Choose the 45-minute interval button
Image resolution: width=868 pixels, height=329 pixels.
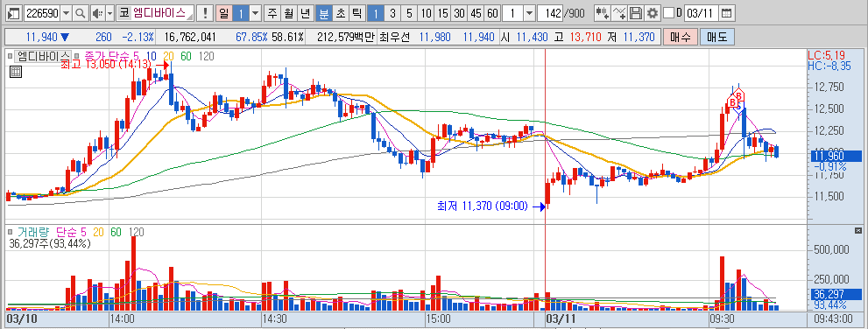coord(476,13)
